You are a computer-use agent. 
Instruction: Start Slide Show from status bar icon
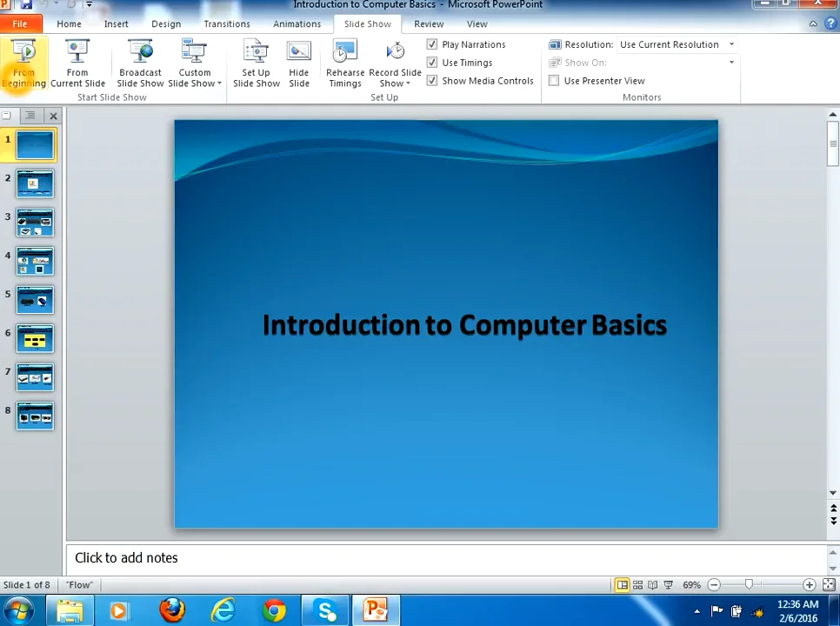coord(668,585)
